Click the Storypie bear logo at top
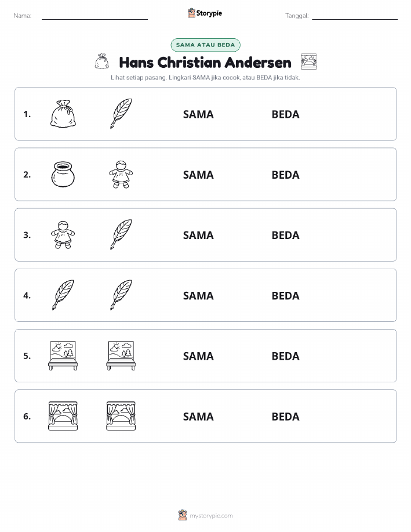Viewport: 411px width, 532px height. click(192, 13)
